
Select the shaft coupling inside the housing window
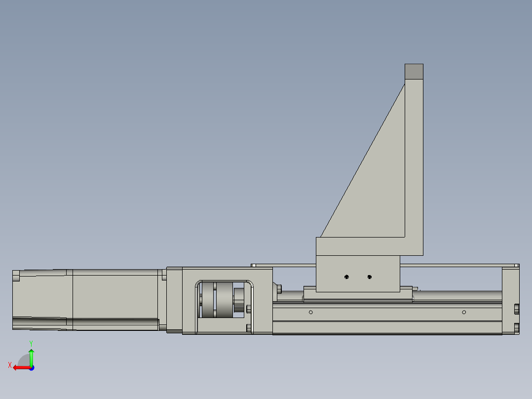[217, 300]
